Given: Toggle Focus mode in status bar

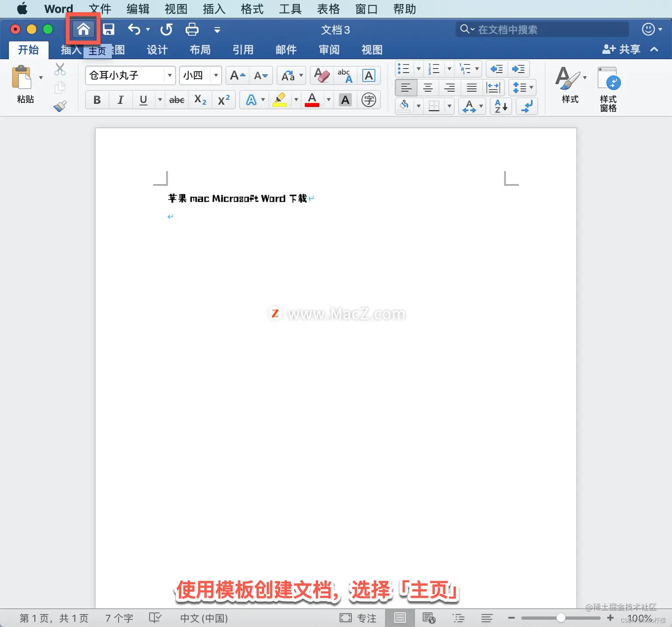Looking at the screenshot, I should click(358, 618).
